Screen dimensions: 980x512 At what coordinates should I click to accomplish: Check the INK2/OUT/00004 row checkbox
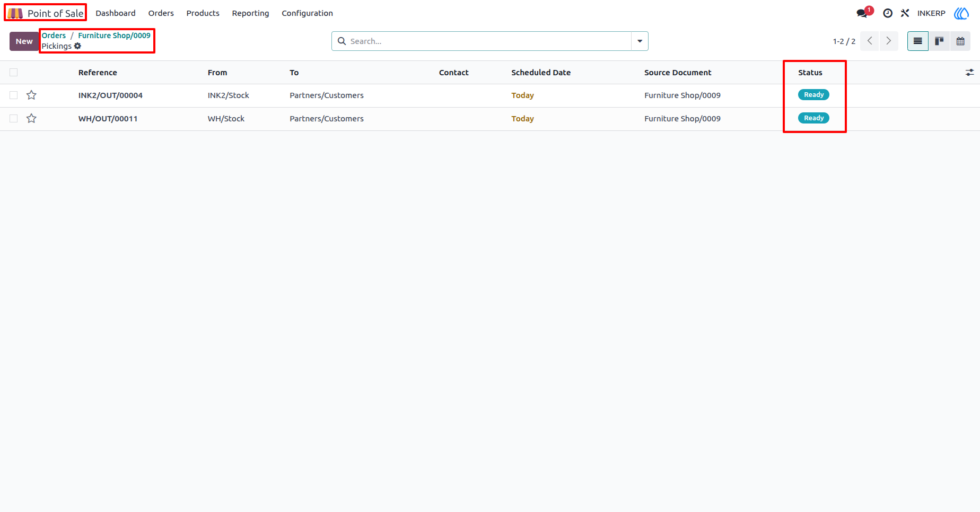click(14, 95)
